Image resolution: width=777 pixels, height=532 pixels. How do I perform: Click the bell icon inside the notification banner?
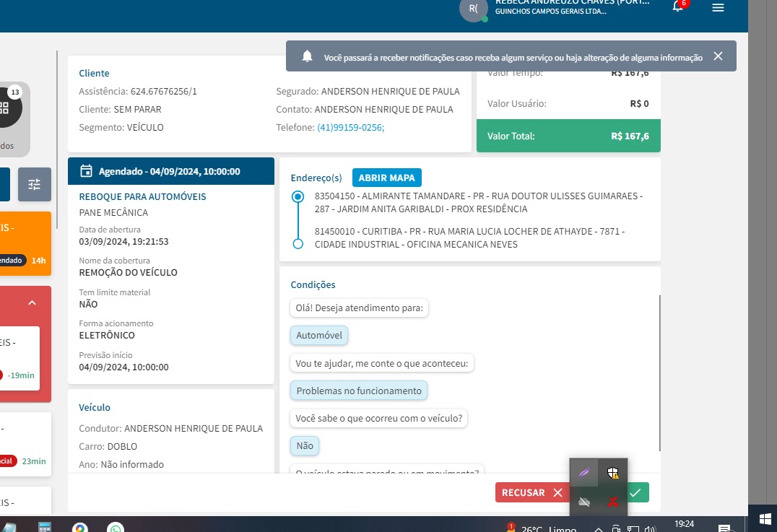point(307,56)
